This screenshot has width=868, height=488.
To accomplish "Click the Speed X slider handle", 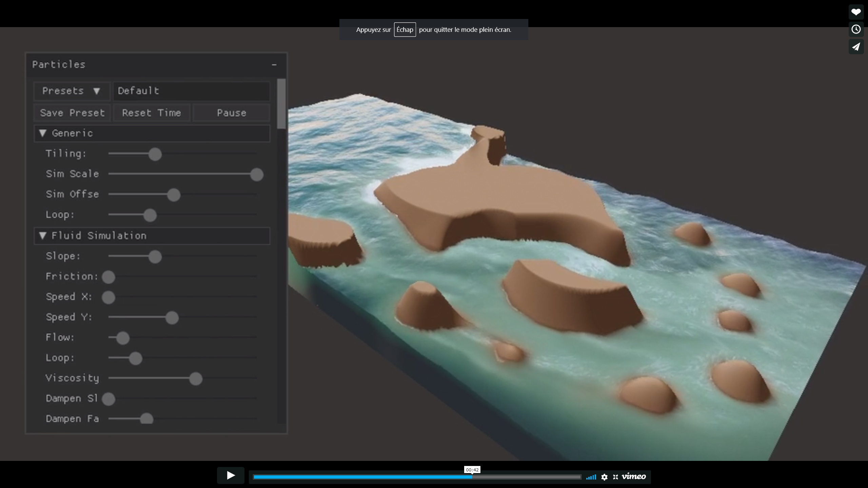I will pyautogui.click(x=108, y=297).
